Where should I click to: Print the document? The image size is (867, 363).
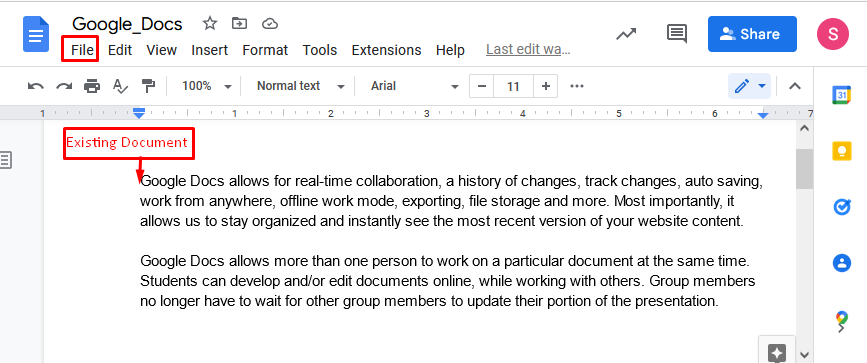(92, 86)
